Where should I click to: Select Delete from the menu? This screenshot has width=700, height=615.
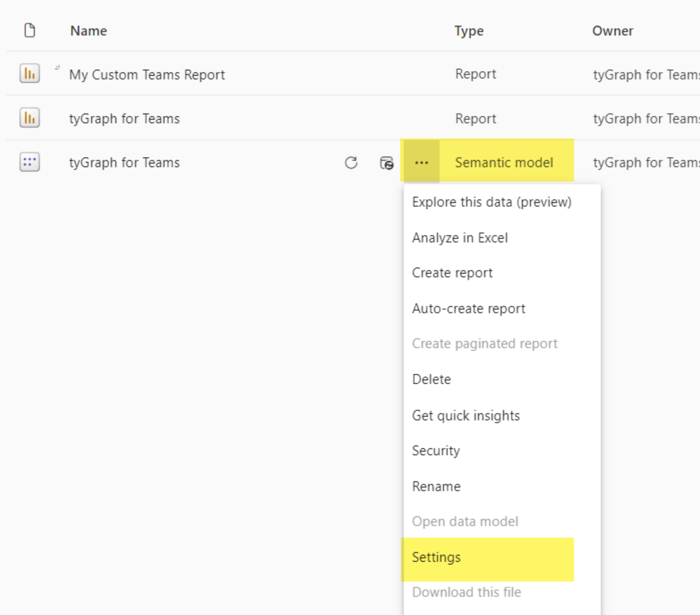point(431,379)
